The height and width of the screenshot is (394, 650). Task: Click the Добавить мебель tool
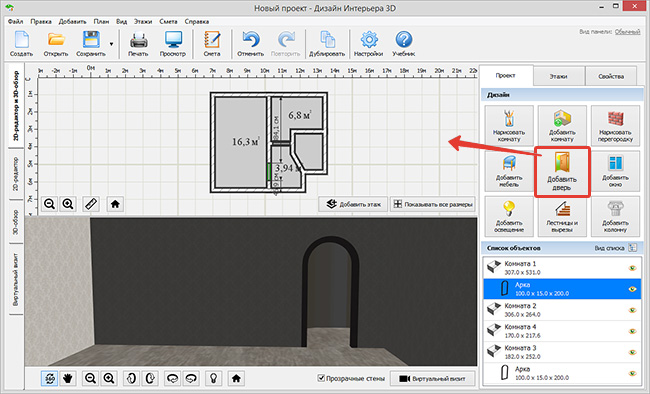click(509, 171)
